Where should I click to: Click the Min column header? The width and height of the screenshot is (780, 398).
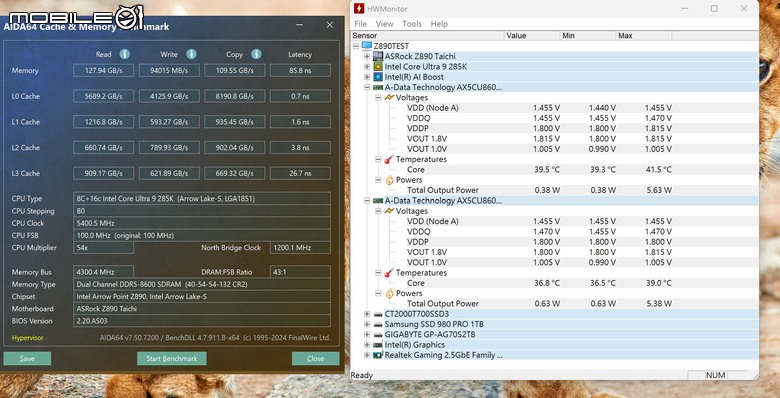[x=587, y=36]
